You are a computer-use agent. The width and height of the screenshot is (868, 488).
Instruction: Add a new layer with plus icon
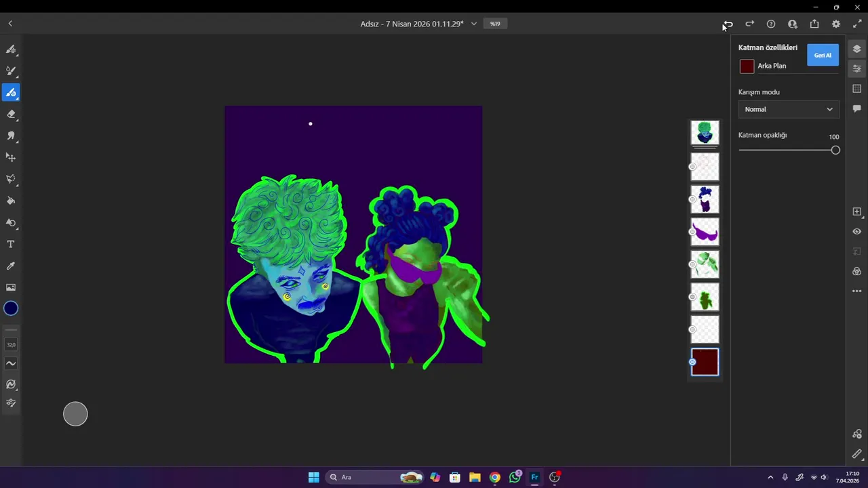[857, 211]
